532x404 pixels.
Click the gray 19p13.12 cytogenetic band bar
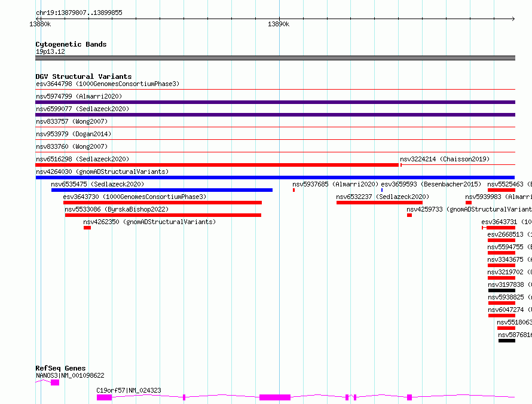pos(275,58)
